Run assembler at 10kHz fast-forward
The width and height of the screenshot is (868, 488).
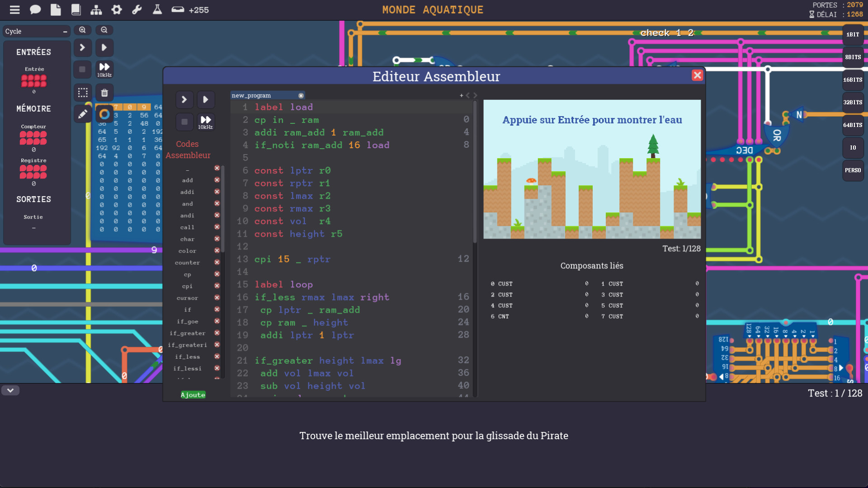pyautogui.click(x=205, y=121)
